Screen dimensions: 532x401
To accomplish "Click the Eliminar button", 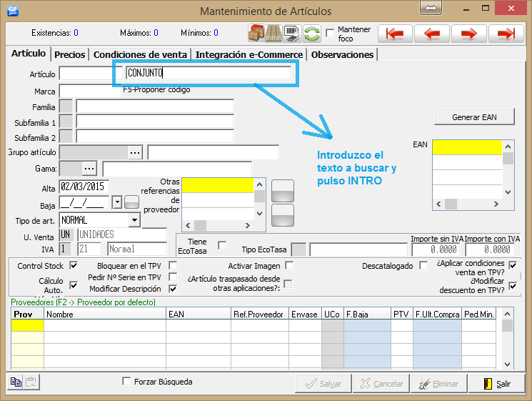I will click(438, 384).
